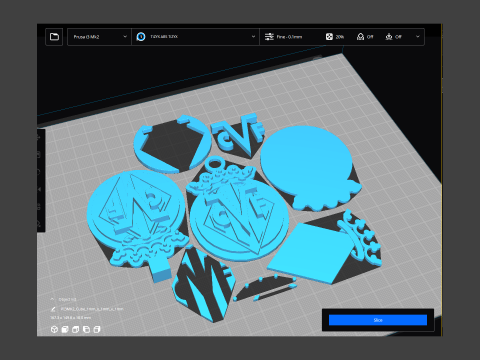Click the build plate adhesion icon
Viewport: 480px width, 360px height.
389,37
